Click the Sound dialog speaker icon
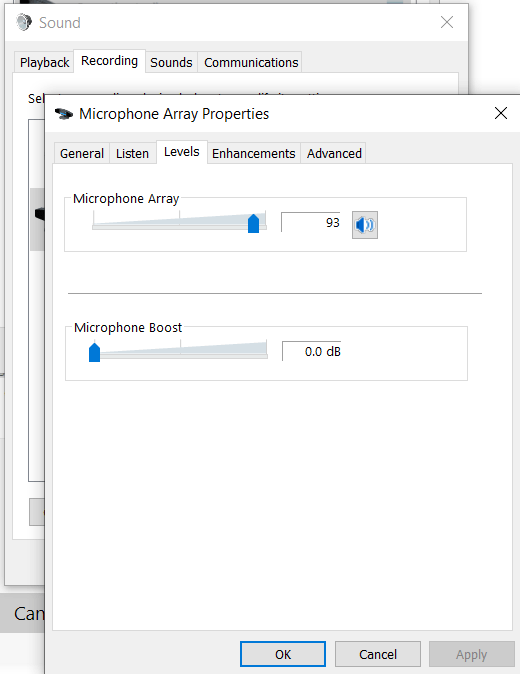520x674 pixels. pyautogui.click(x=24, y=22)
